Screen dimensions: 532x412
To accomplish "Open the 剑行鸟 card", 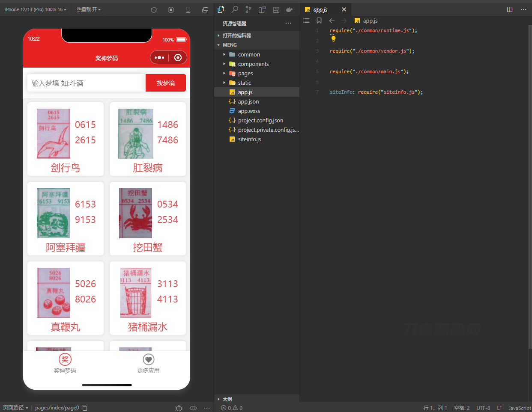I will (x=66, y=139).
